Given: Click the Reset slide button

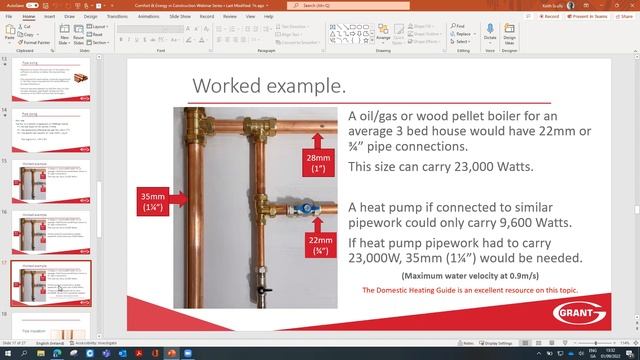Looking at the screenshot, I should click(x=94, y=35).
